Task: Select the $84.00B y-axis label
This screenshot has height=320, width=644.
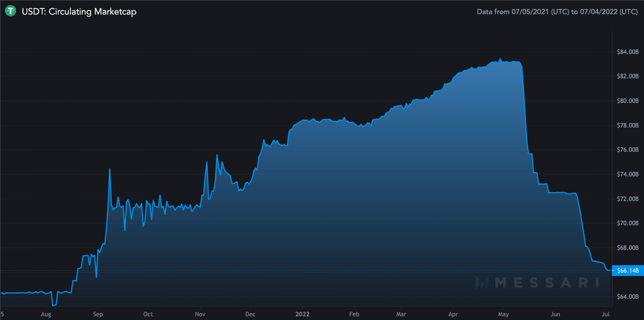Action: (627, 52)
